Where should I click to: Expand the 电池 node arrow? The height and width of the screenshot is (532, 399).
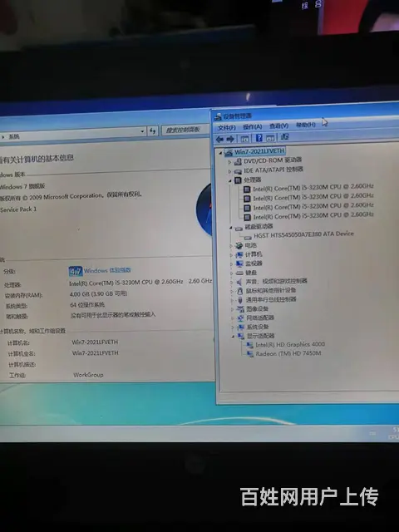(x=231, y=246)
